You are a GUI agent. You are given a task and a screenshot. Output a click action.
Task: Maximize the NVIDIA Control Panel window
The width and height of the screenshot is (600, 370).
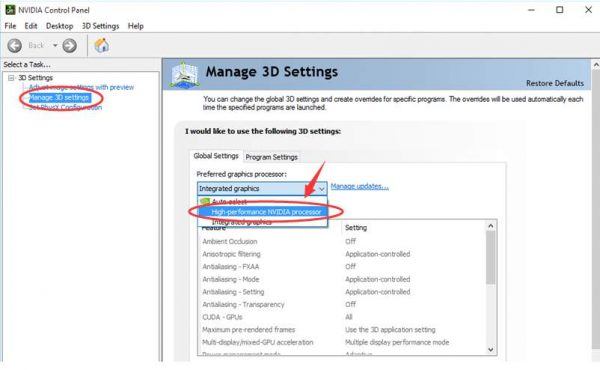(559, 10)
